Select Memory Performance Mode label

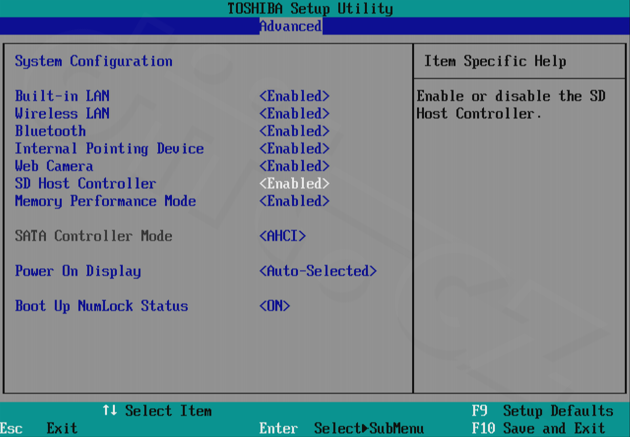(105, 201)
